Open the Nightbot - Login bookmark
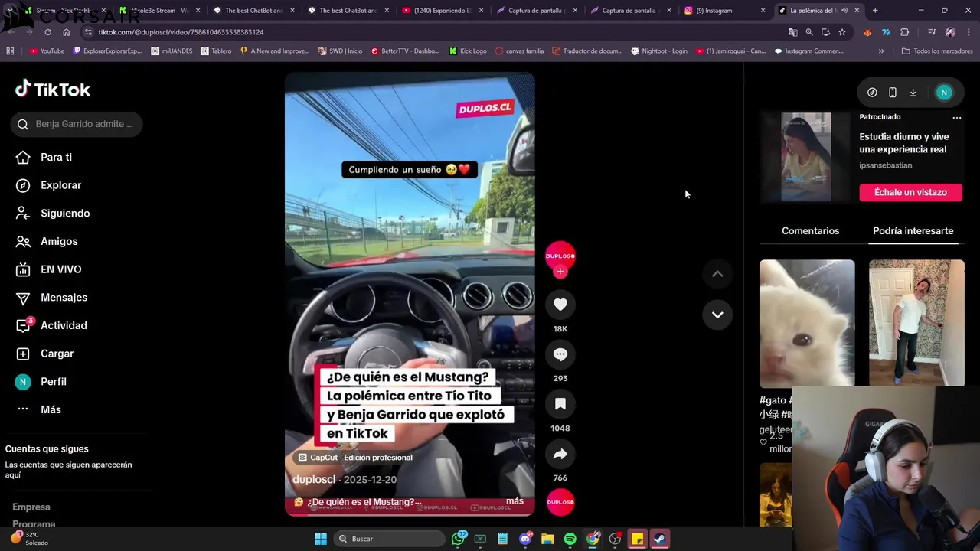 point(658,51)
